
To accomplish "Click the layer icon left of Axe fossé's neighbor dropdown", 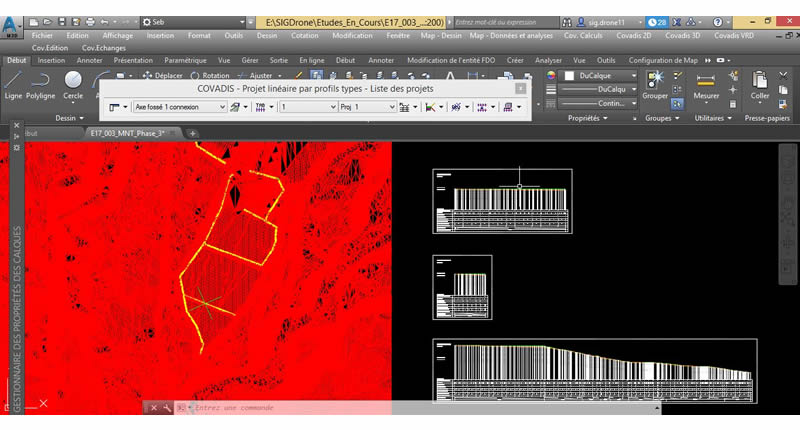I will pyautogui.click(x=235, y=107).
